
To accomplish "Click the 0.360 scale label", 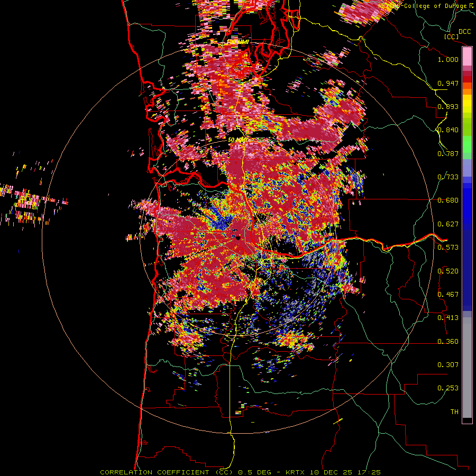I will 448,342.
